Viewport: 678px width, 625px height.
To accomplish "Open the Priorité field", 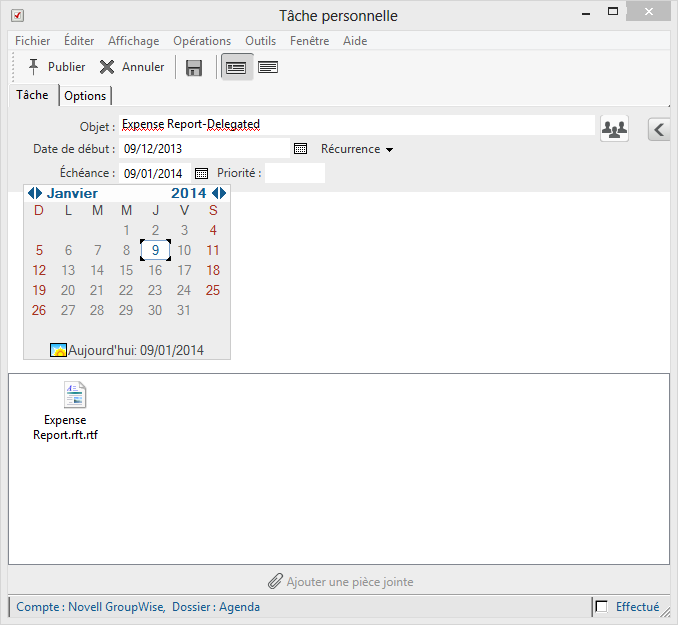I will pos(294,173).
